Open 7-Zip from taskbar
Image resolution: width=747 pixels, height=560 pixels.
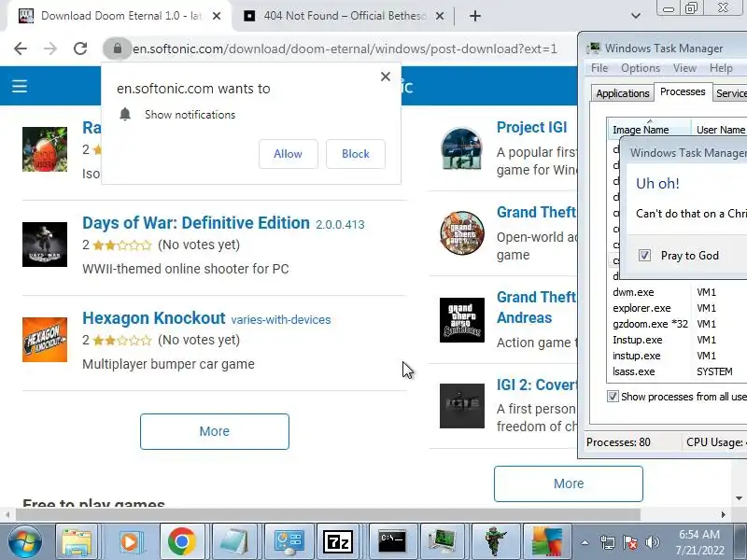(x=338, y=541)
